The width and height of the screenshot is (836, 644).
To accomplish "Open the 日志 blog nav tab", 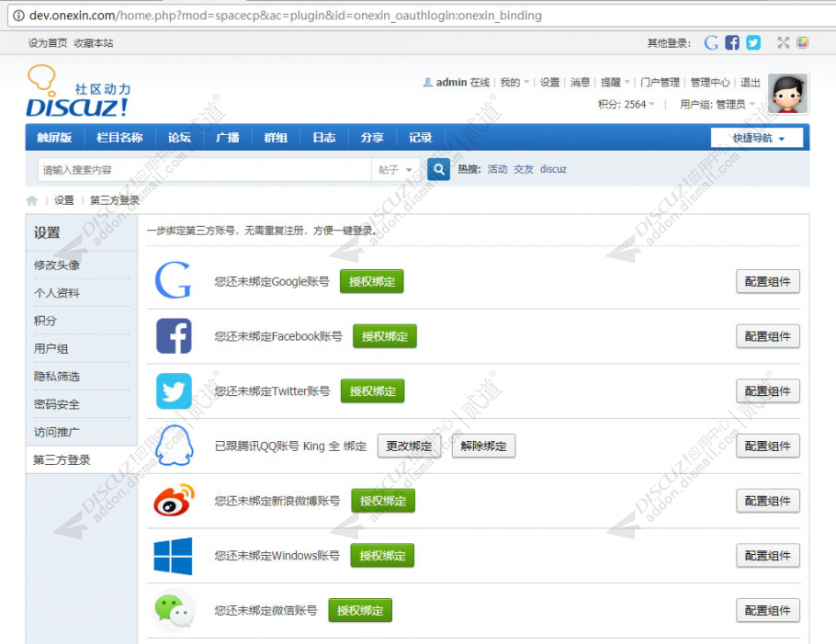I will click(324, 138).
